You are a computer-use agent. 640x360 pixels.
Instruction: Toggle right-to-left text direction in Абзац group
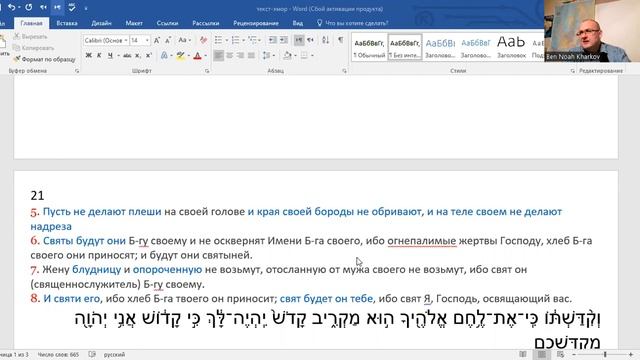310,40
